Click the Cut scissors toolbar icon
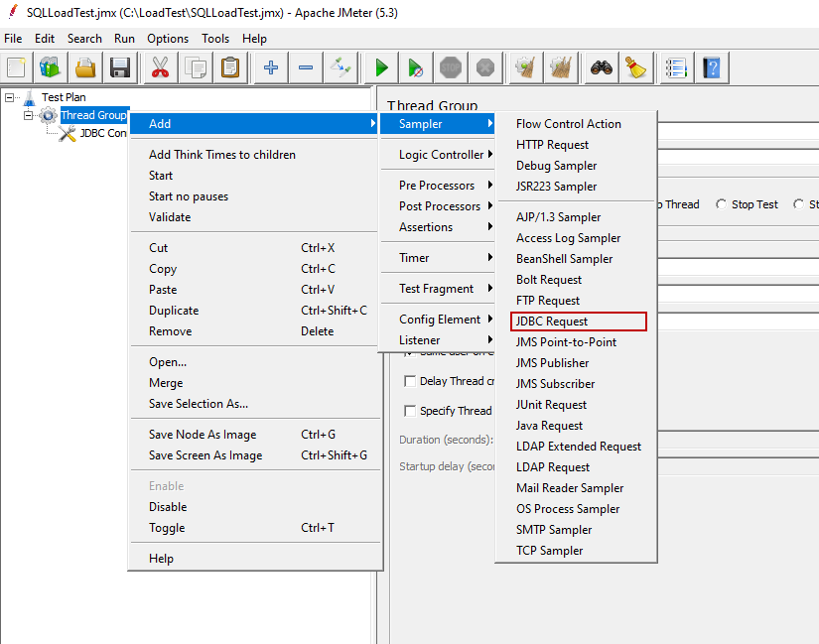Viewport: 819px width, 644px height. 161,67
